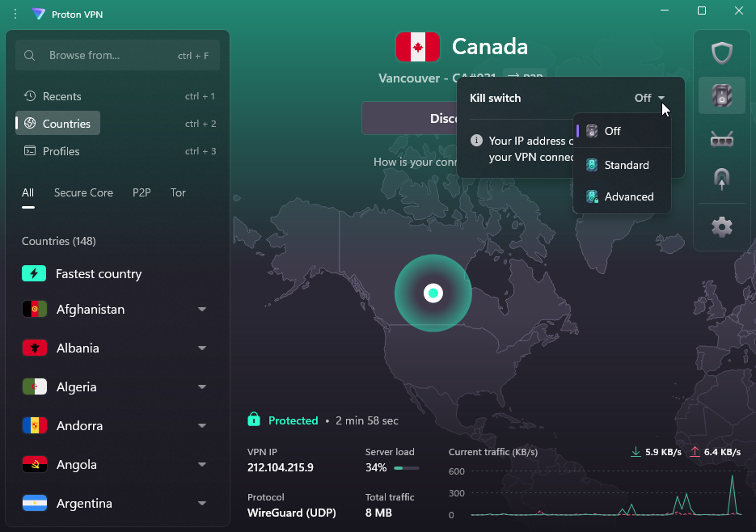Click the Canada connection title
The height and width of the screenshot is (532, 756).
click(489, 47)
